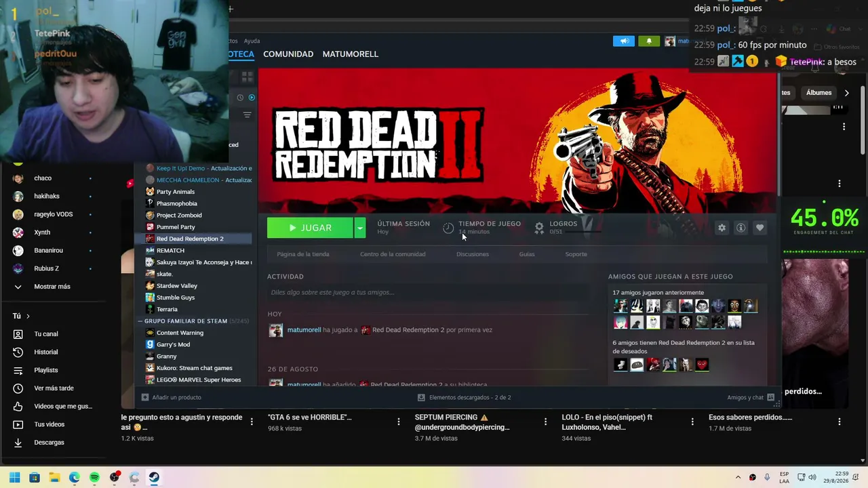Select REMATCH in the Steam library list

point(170,251)
